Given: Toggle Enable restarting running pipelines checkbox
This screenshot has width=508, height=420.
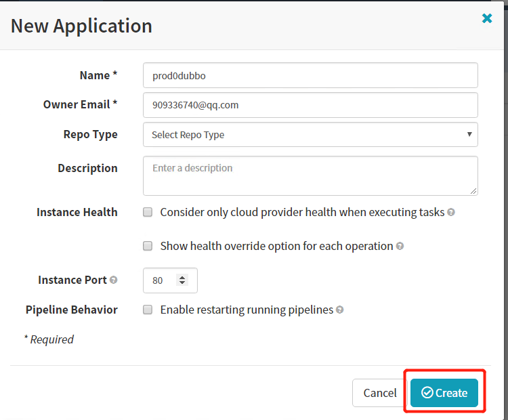Looking at the screenshot, I should click(x=148, y=310).
